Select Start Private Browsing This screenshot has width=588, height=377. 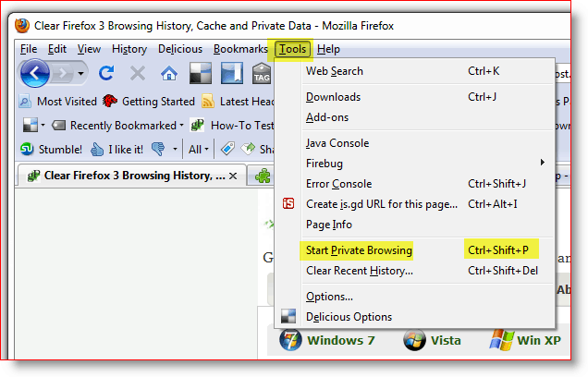point(415,250)
